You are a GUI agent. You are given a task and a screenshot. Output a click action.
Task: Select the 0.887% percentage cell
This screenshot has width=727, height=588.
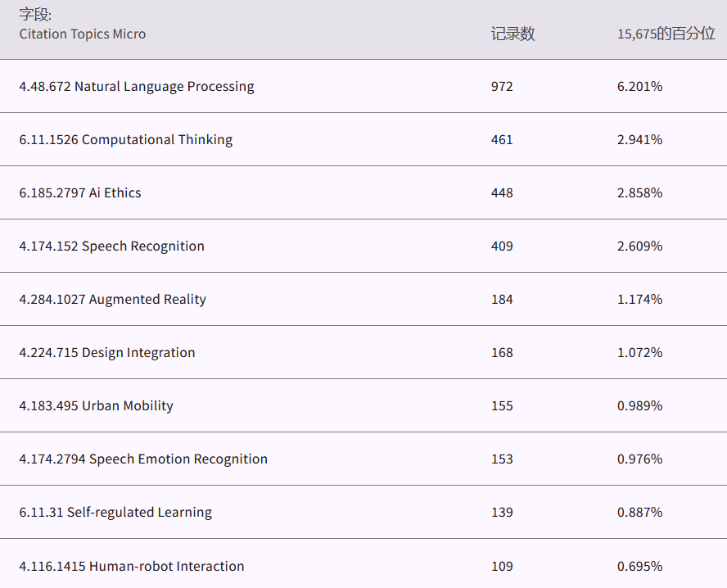[x=639, y=512]
